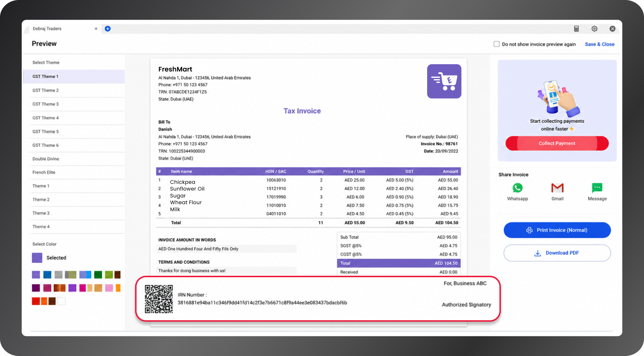This screenshot has height=356, width=644.
Task: Select Theme 2 in theme list
Action: pos(77,200)
